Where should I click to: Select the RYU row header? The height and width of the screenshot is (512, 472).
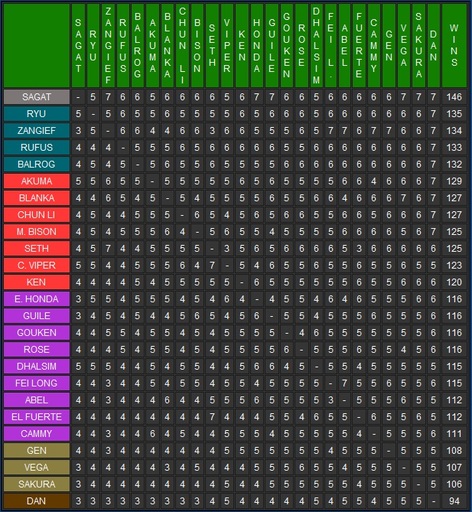click(x=37, y=114)
